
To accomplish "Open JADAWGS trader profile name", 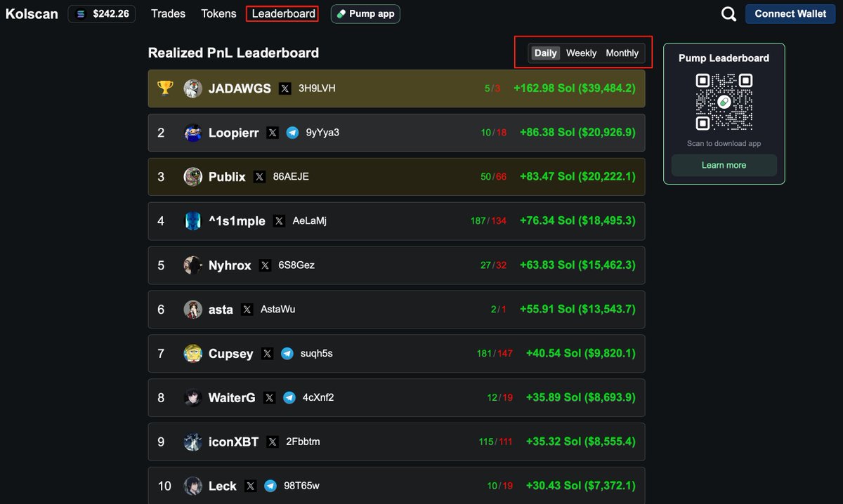I will 240,88.
